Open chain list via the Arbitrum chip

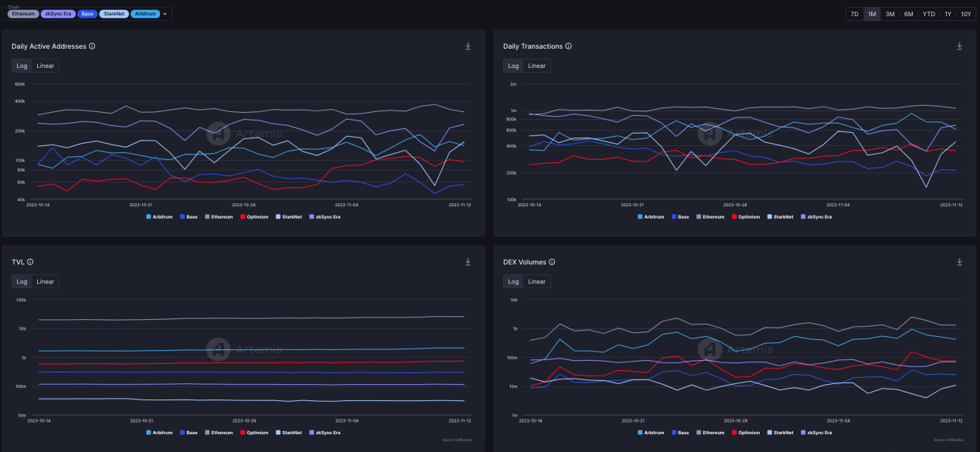click(x=145, y=14)
